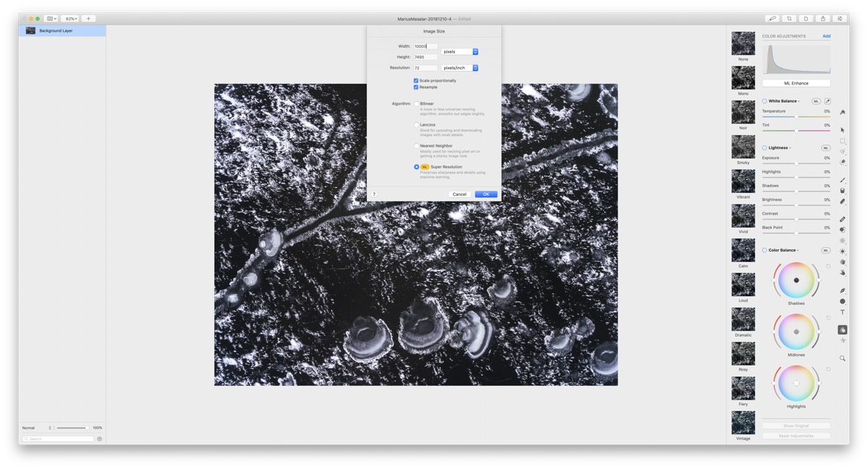
Task: Apply the Vintage preset thumbnail
Action: point(743,423)
